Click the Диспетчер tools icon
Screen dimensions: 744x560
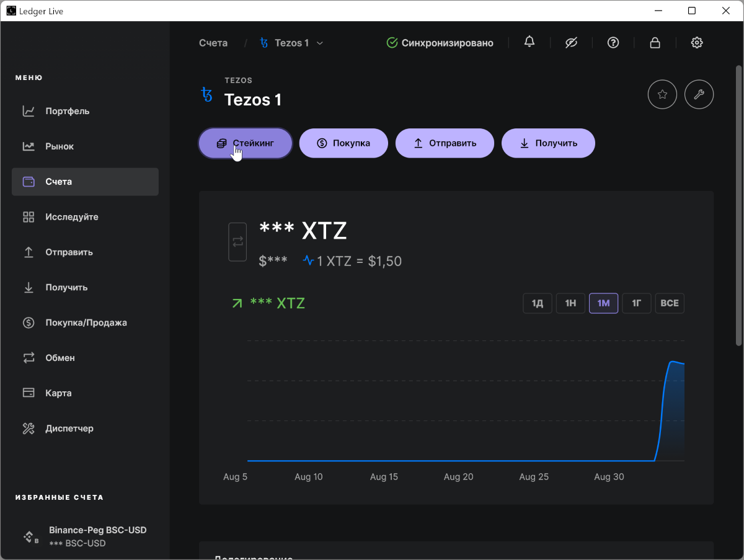click(29, 429)
